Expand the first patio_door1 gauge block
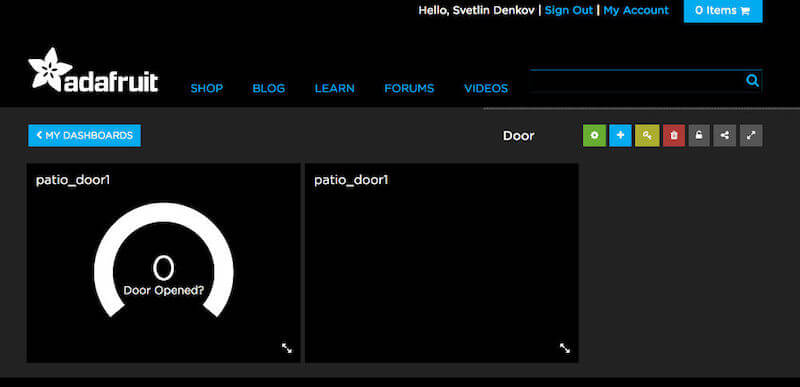The image size is (800, 387). tap(287, 348)
